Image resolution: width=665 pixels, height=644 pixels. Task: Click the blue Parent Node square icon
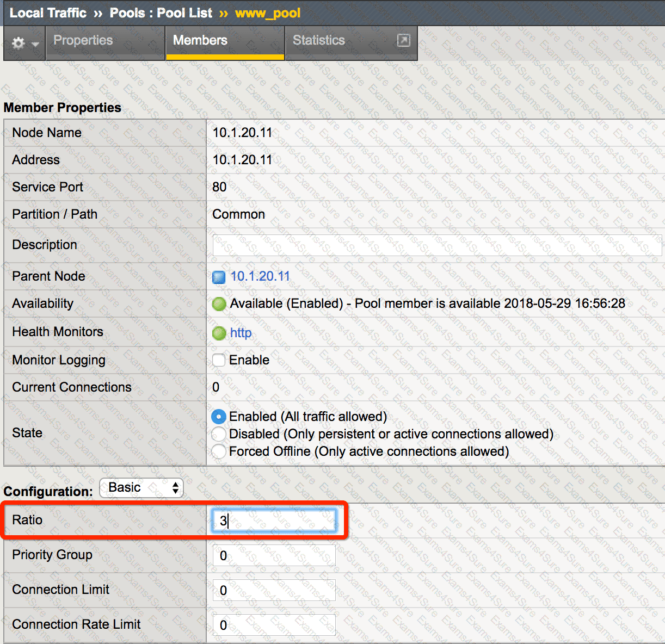click(219, 277)
